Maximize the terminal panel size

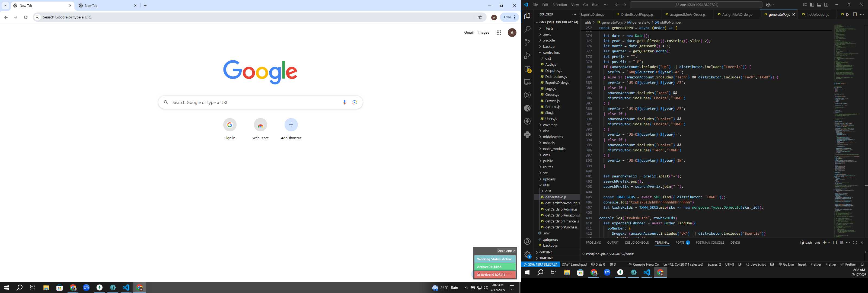[855, 243]
